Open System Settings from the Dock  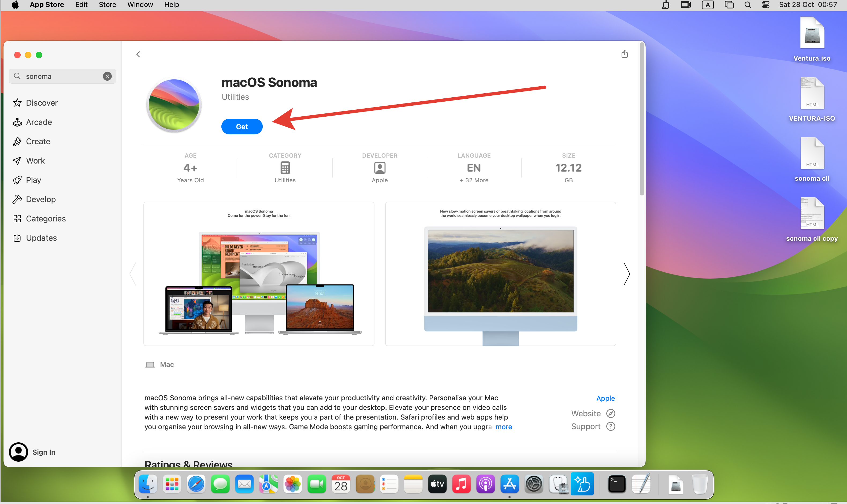coord(534,484)
